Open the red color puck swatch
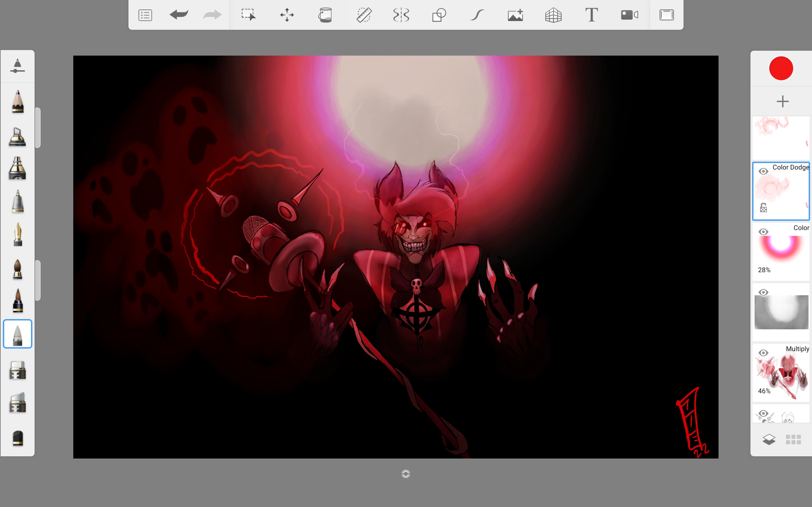This screenshot has height=507, width=812. 781,68
